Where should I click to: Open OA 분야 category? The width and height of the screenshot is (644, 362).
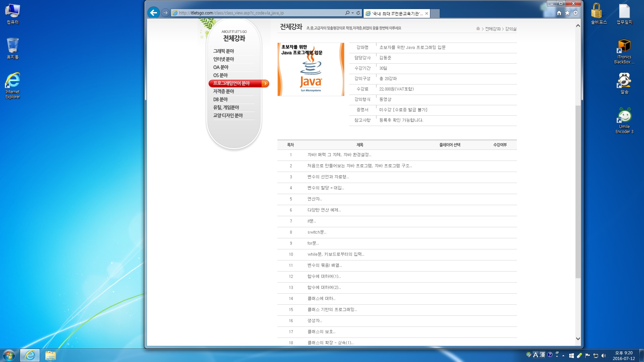[221, 67]
